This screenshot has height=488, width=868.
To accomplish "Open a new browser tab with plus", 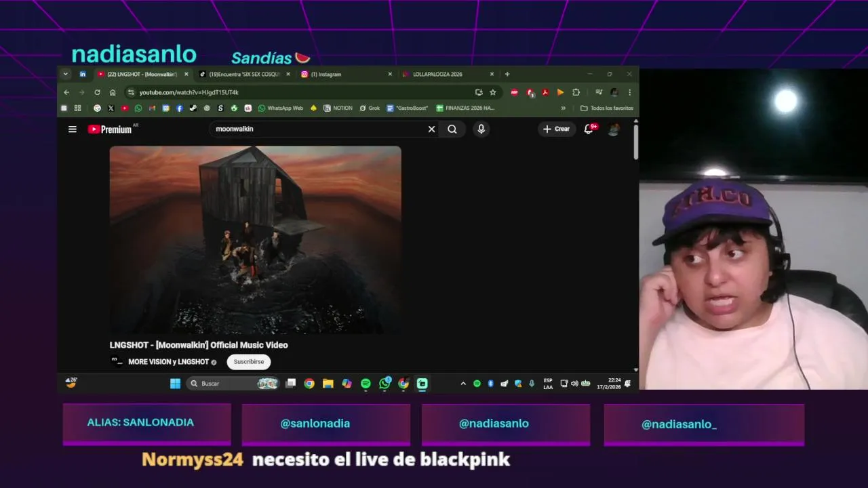I will (x=507, y=74).
